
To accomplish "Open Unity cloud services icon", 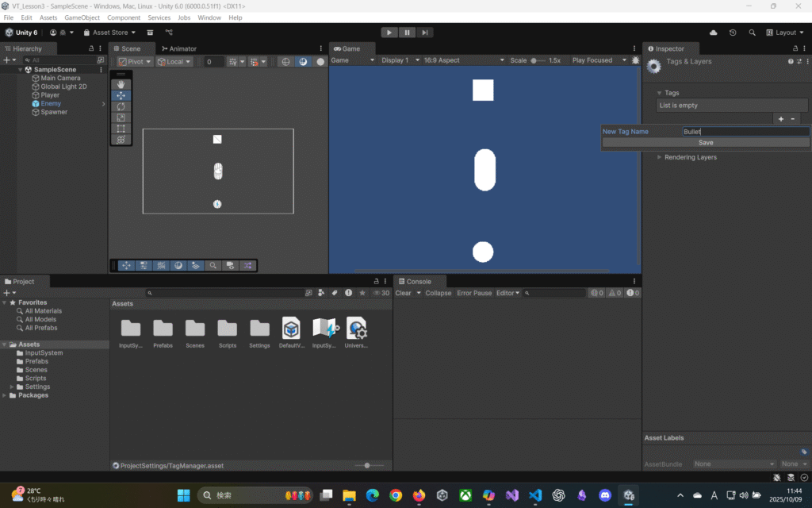I will [x=713, y=33].
